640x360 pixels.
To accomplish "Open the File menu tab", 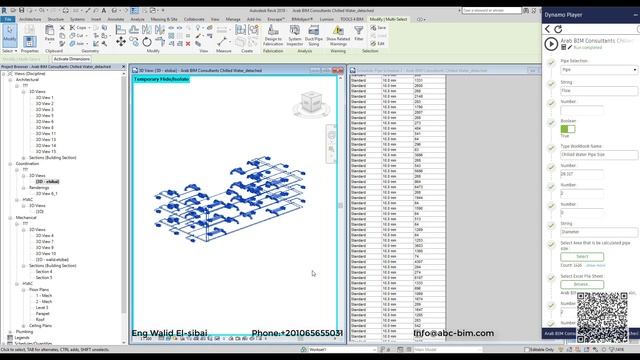I will point(8,19).
